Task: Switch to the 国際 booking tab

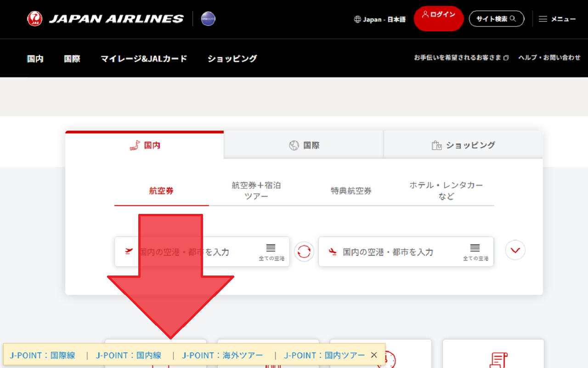Action: point(304,145)
